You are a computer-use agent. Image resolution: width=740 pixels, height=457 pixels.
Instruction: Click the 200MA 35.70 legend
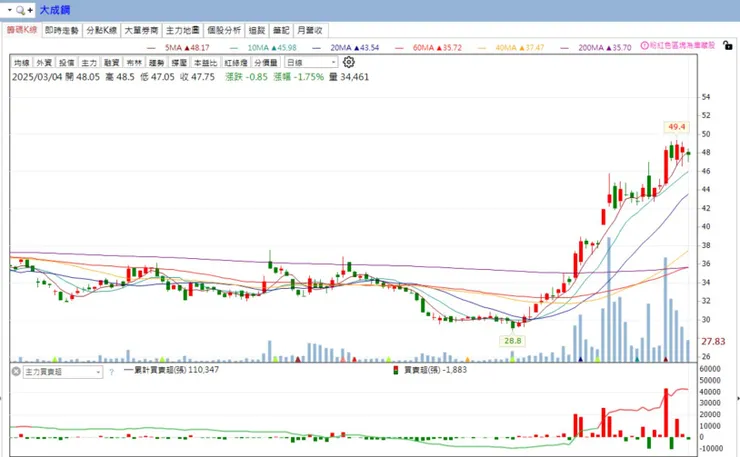coord(596,48)
